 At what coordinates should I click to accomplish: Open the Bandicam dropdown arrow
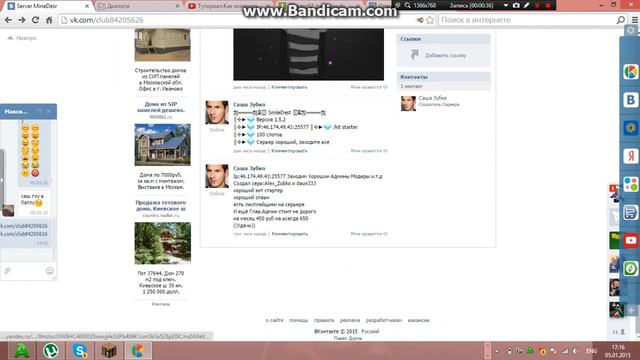(x=505, y=5)
